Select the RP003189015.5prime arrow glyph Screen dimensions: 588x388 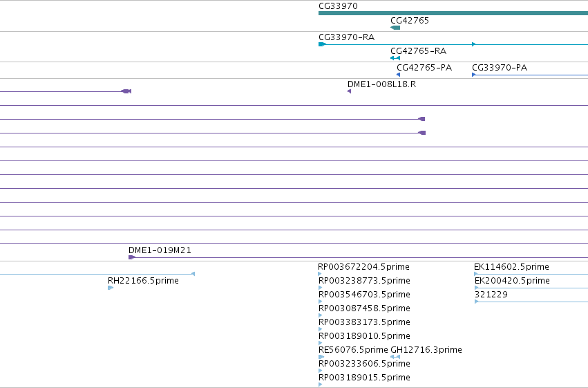click(320, 385)
